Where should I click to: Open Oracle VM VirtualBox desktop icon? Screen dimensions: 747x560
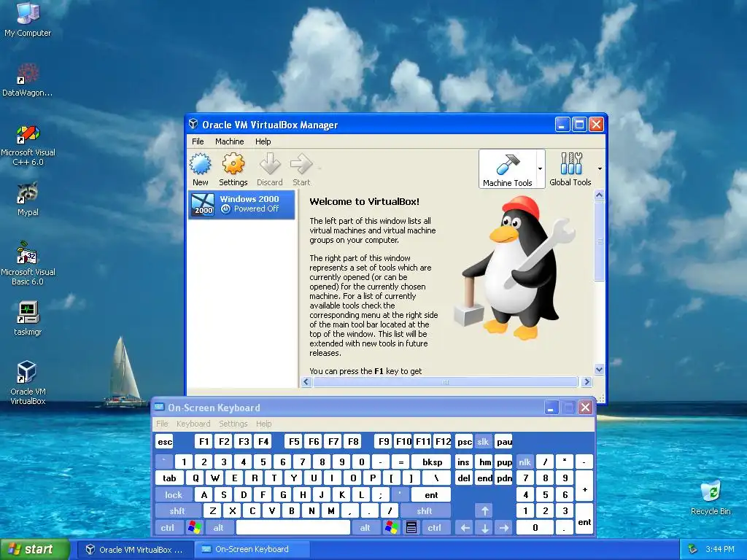point(28,382)
